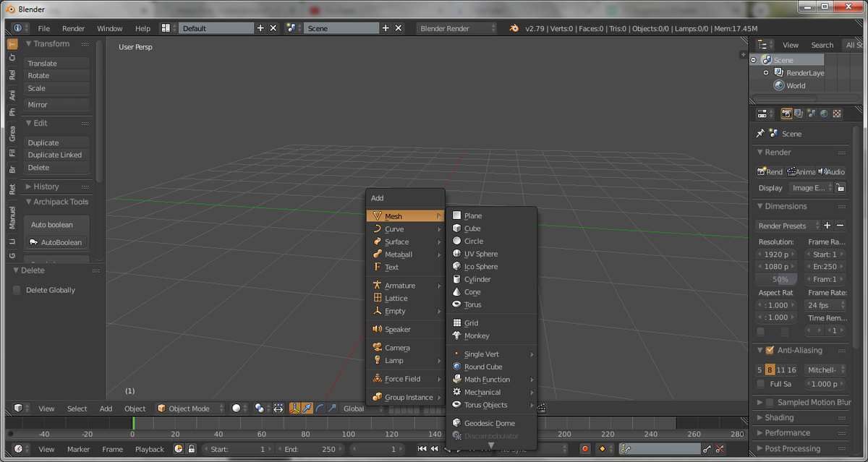The height and width of the screenshot is (462, 868).
Task: Click the Rend button to start rendering
Action: pos(769,171)
